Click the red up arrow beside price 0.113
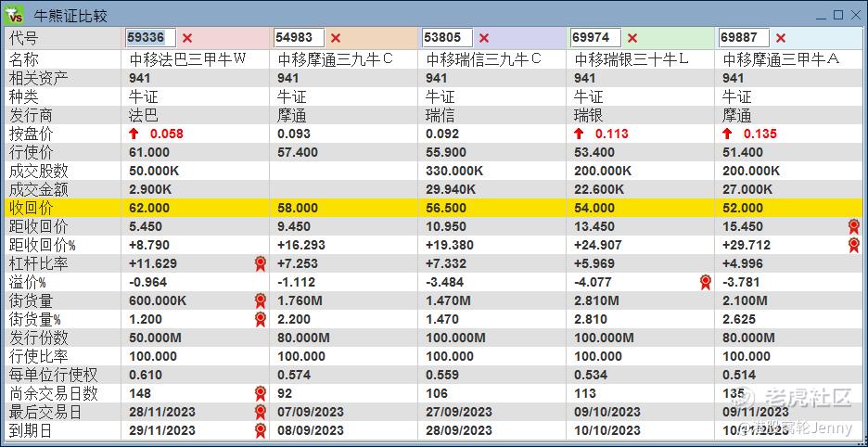Image resolution: width=868 pixels, height=447 pixels. (x=579, y=134)
